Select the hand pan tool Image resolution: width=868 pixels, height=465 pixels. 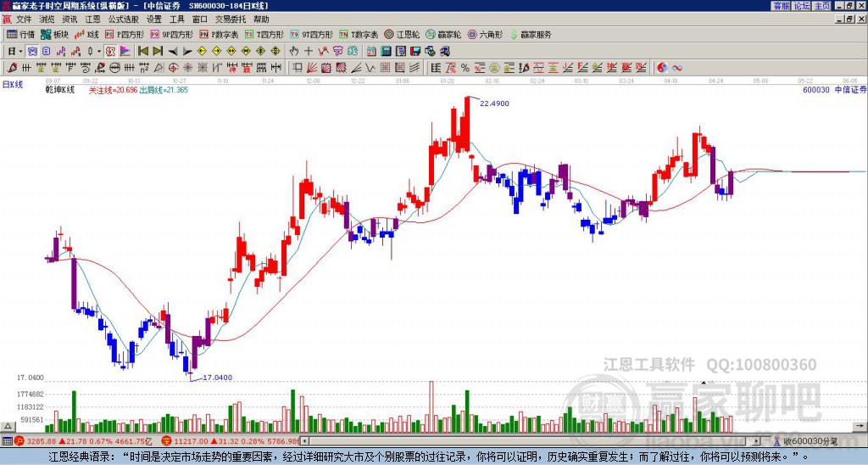(293, 52)
